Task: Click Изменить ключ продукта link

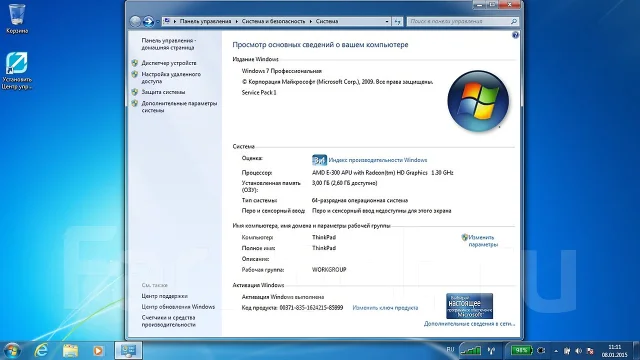Action: pos(385,308)
